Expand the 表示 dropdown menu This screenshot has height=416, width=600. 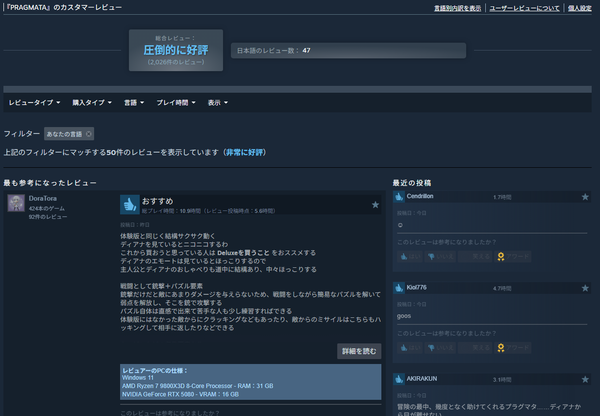(x=218, y=103)
